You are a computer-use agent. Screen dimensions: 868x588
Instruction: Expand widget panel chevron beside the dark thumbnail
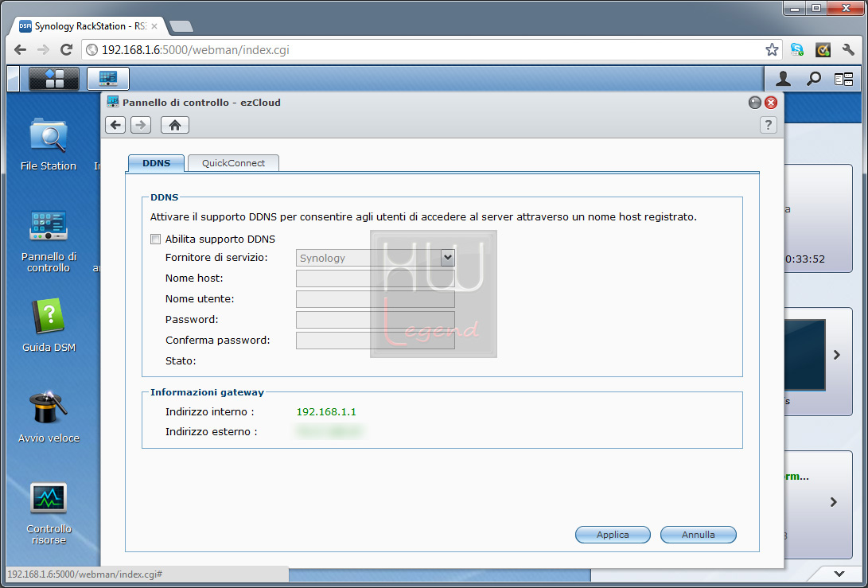(836, 355)
